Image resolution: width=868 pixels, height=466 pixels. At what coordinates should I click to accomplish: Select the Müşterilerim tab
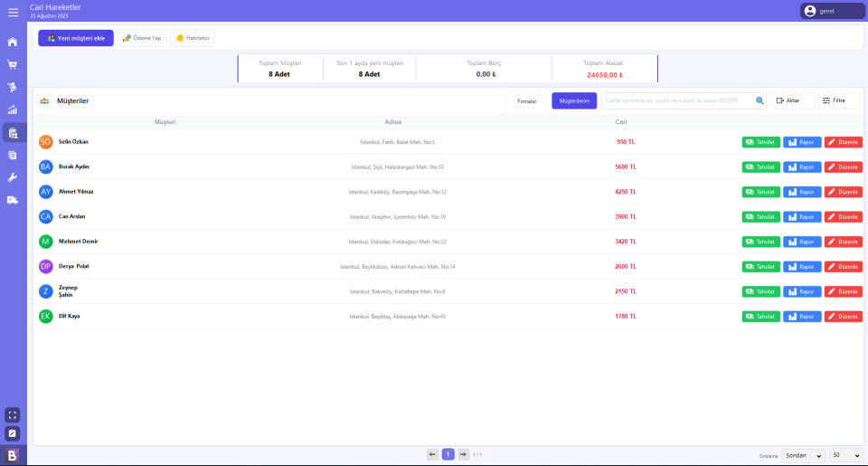(574, 100)
